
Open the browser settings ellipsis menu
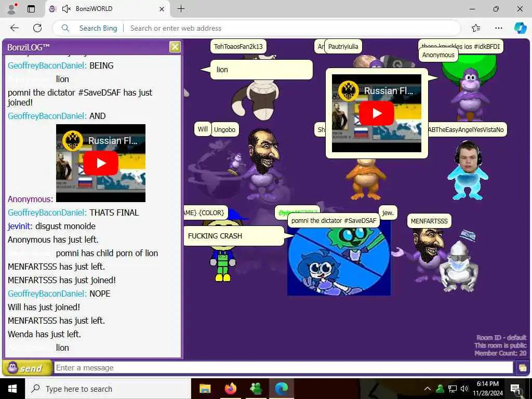[498, 28]
